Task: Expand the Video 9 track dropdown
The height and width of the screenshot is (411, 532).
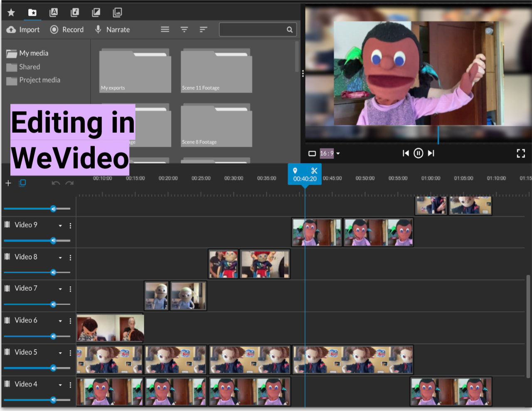Action: pos(60,225)
